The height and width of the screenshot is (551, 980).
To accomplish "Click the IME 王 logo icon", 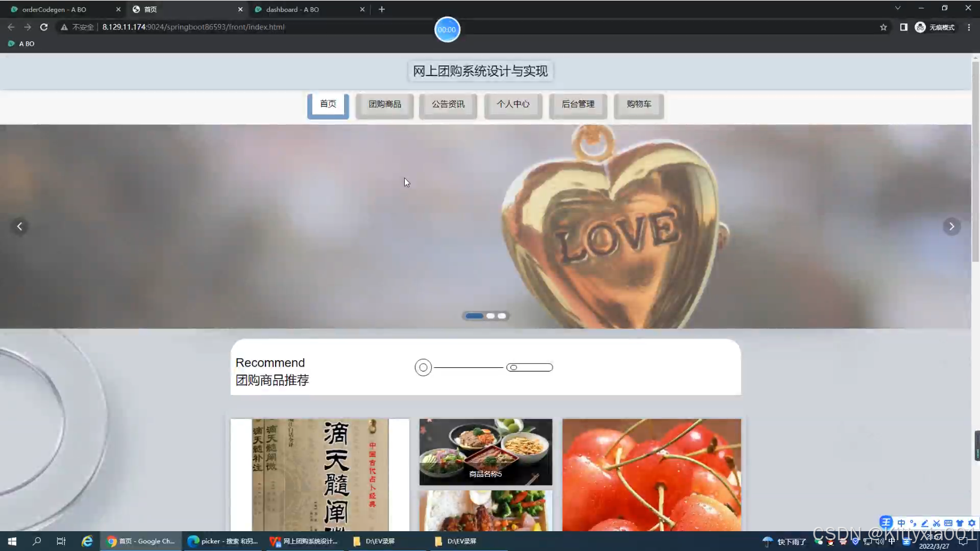I will coord(886,522).
